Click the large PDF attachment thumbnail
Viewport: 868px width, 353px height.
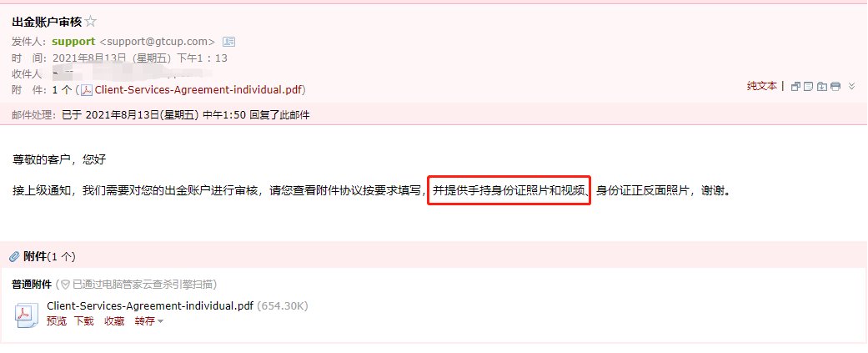tap(26, 314)
